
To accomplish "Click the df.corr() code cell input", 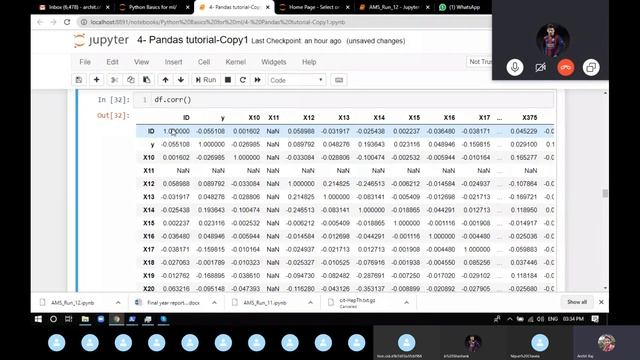I will tap(344, 100).
